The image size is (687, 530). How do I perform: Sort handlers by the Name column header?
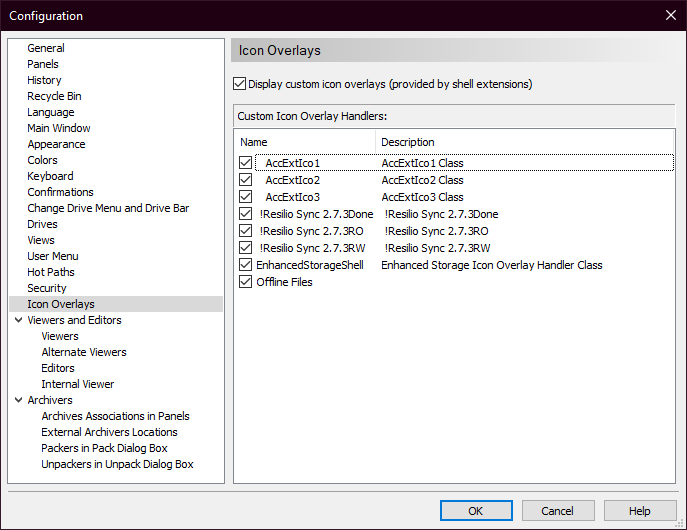(305, 142)
